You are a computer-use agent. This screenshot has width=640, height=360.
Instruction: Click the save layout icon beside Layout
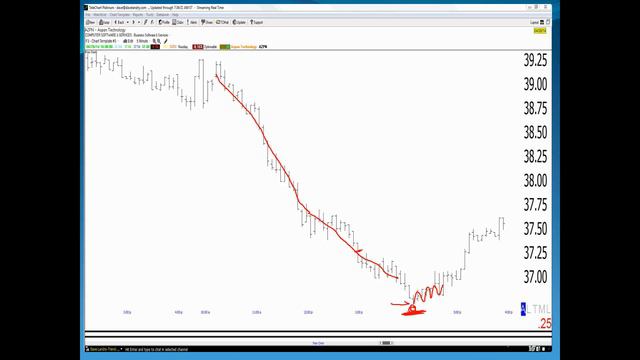[x=542, y=22]
